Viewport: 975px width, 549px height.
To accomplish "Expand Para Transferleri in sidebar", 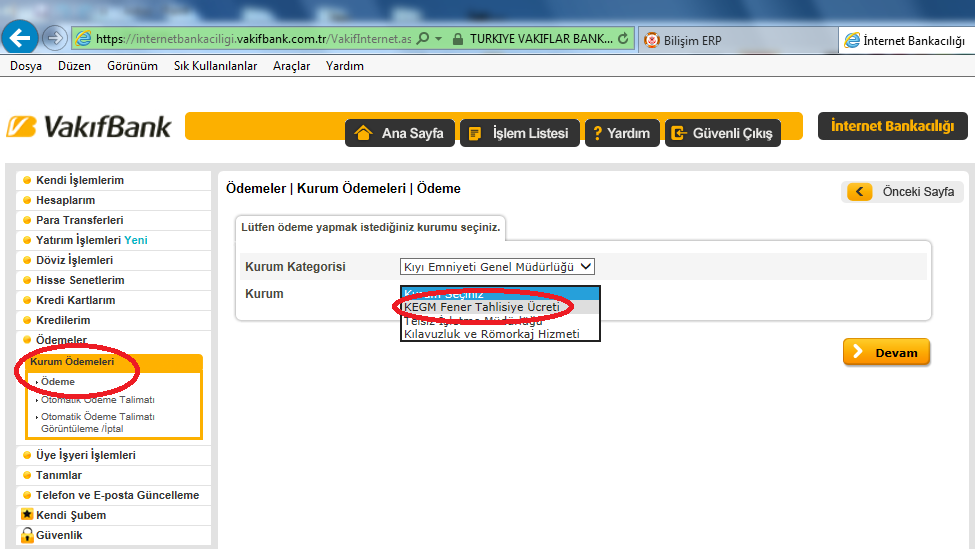I will click(x=80, y=220).
